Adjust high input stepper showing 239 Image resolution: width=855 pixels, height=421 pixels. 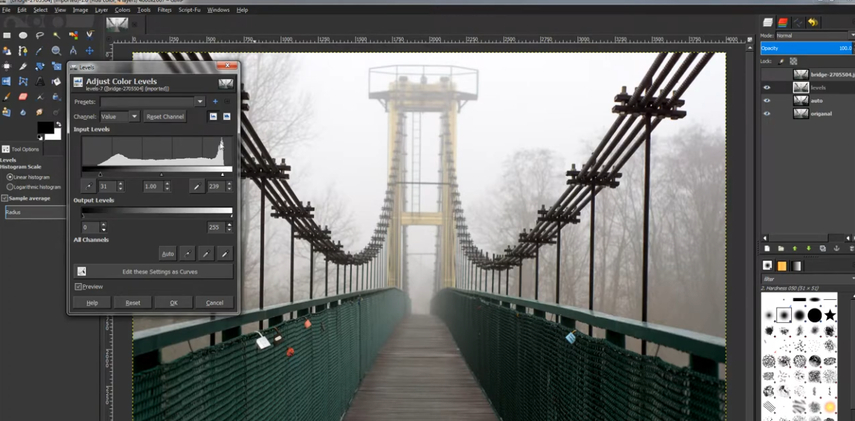tap(229, 187)
